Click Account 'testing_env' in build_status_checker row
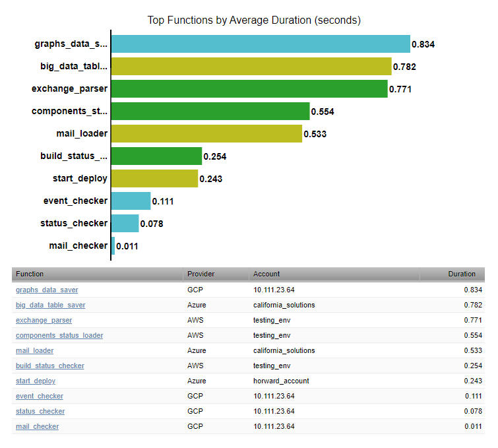The height and width of the screenshot is (448, 498). 272,366
